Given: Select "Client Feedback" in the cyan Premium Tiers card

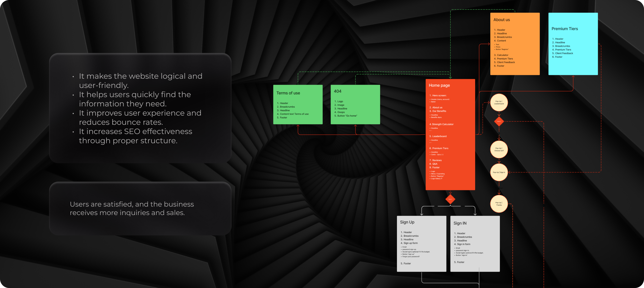Looking at the screenshot, I should coord(563,53).
